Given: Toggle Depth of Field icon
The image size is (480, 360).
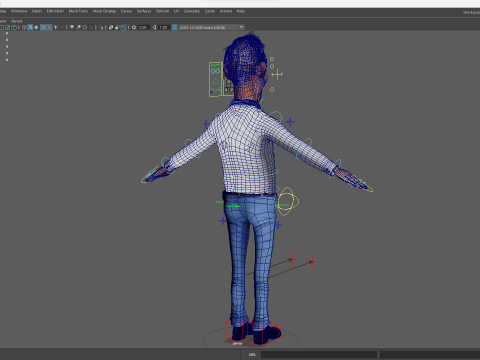Looking at the screenshot, I should coord(91,27).
